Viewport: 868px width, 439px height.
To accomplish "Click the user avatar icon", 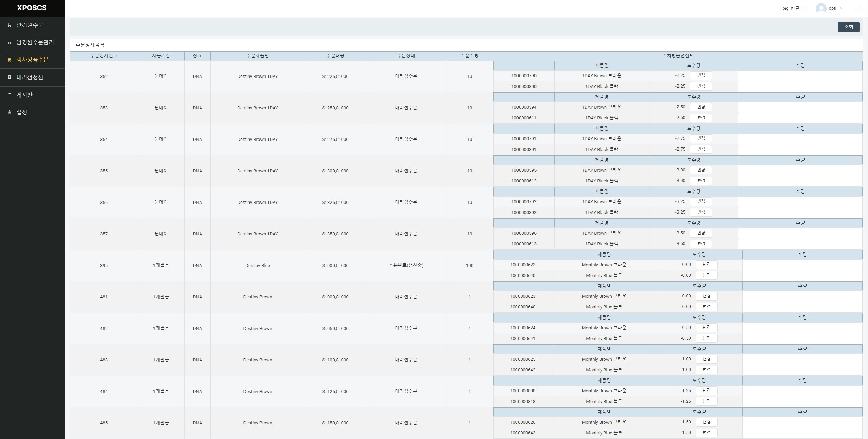I will [x=821, y=8].
